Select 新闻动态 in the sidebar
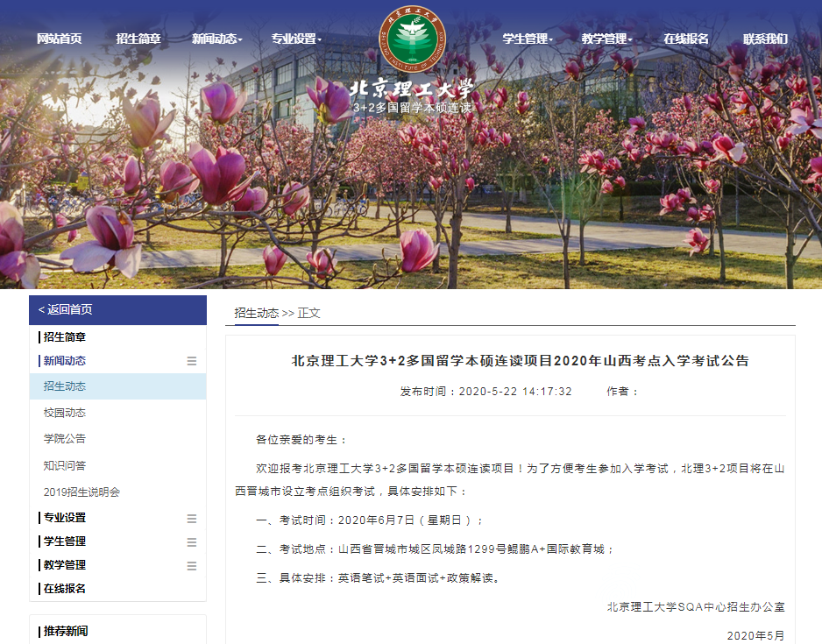822x644 pixels. [x=65, y=360]
